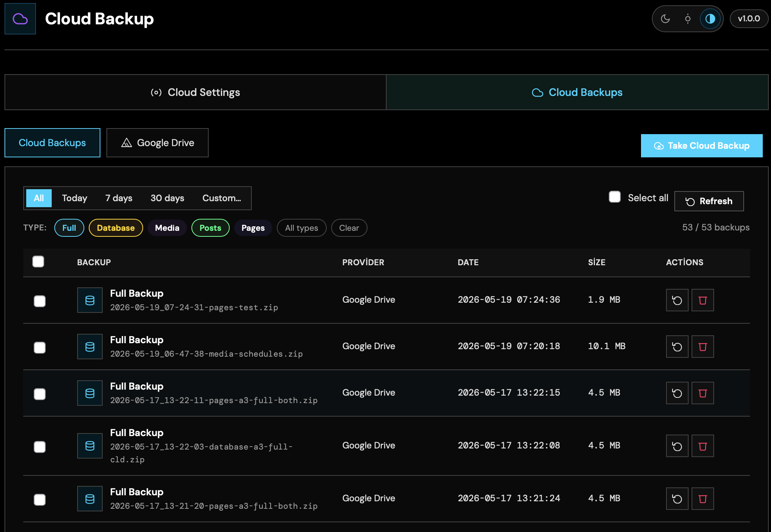Click date 2026-05-17 13:22:08
Screen dimensions: 771x532
[x=509, y=445]
